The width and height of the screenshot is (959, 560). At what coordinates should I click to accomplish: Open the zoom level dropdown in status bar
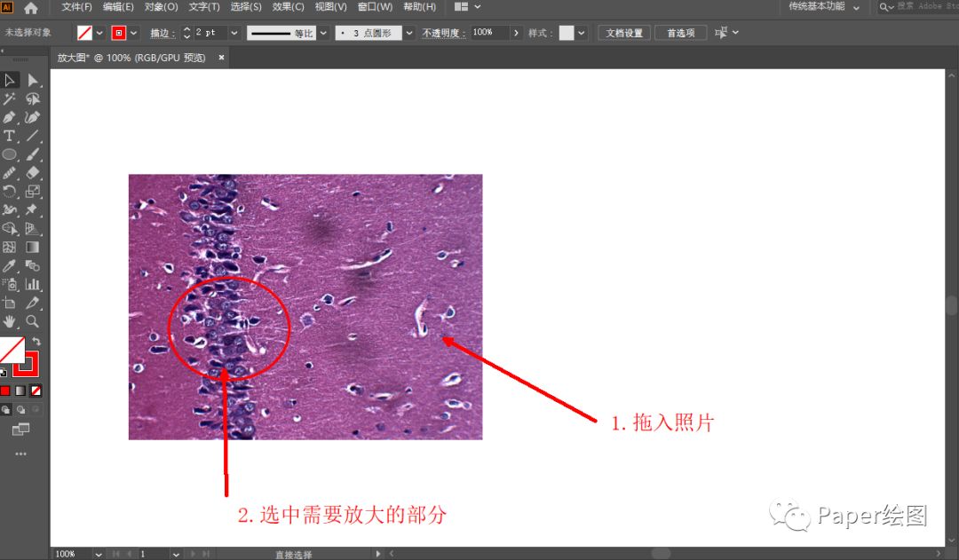tap(98, 554)
